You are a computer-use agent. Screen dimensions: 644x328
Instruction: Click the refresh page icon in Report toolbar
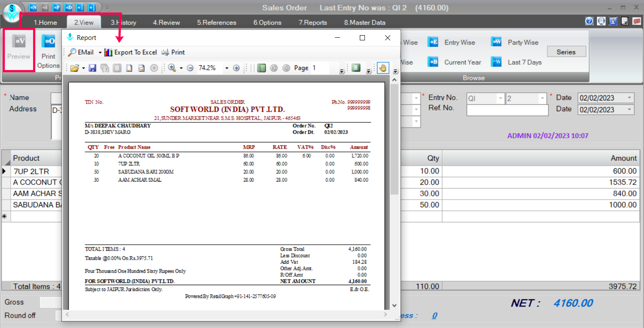[x=141, y=68]
